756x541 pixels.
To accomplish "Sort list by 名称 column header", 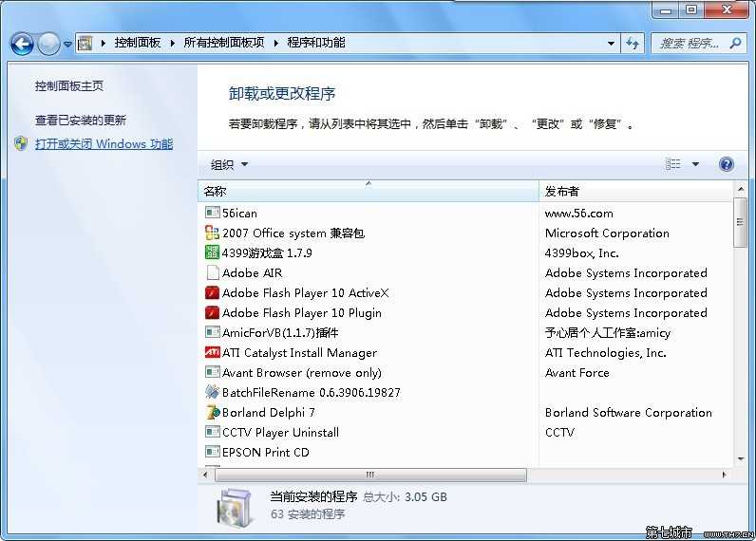I will (368, 192).
